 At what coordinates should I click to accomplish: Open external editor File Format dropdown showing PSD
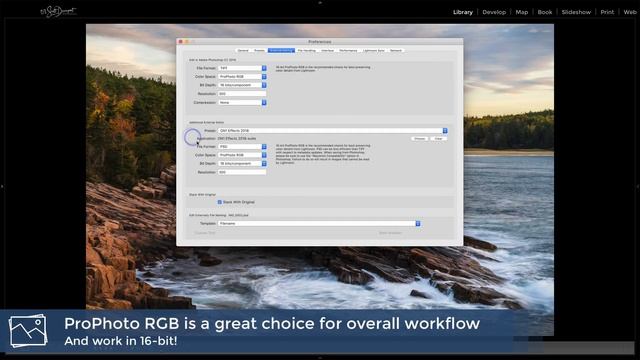pos(242,147)
